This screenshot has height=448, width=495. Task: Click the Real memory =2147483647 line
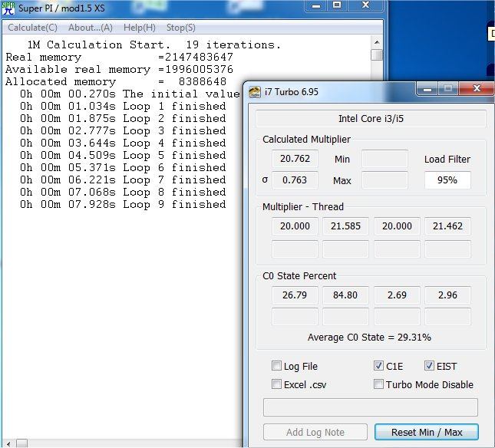119,57
